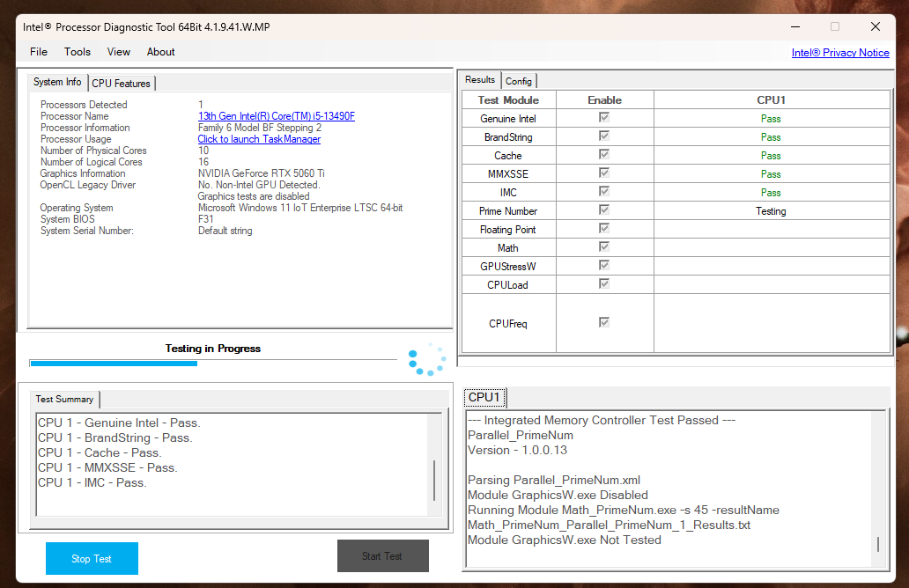Select the CPU1 output tab
Screen dimensions: 909x588
484,397
